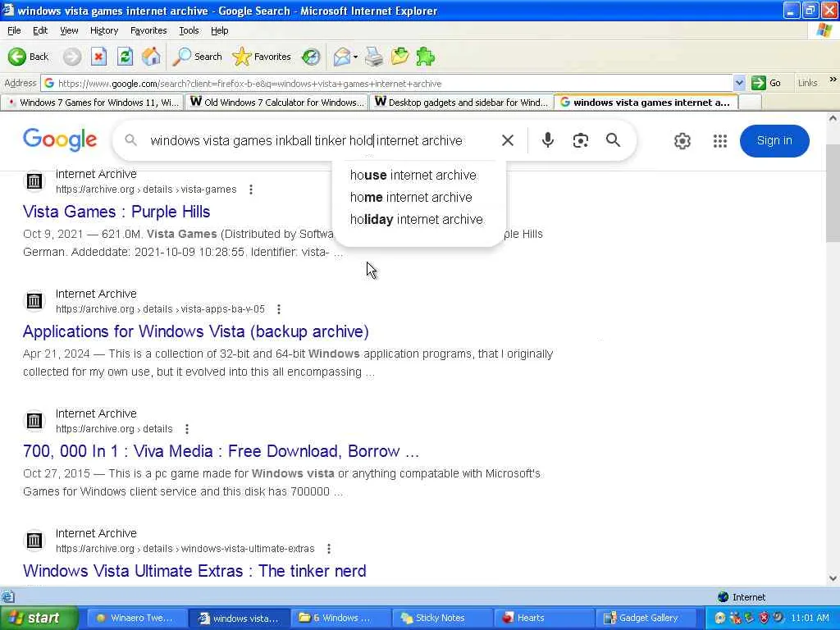Screen dimensions: 840x630
Task: Click the scrollbar up arrow
Action: tap(833, 118)
